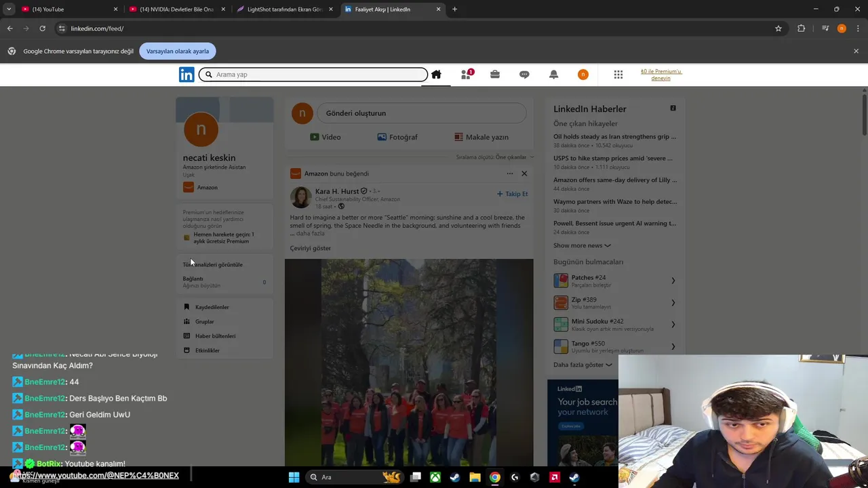Expand Daha fazla göster puzzles
This screenshot has width=868, height=488.
click(x=583, y=365)
